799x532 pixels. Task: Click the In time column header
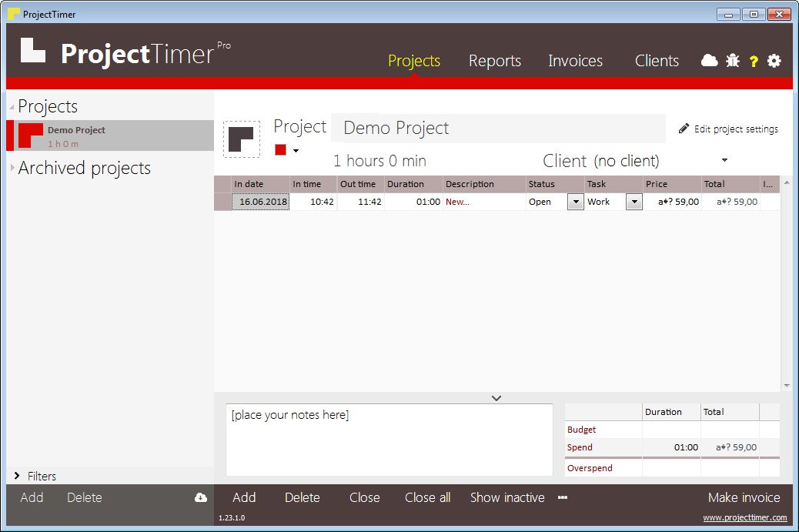click(313, 184)
